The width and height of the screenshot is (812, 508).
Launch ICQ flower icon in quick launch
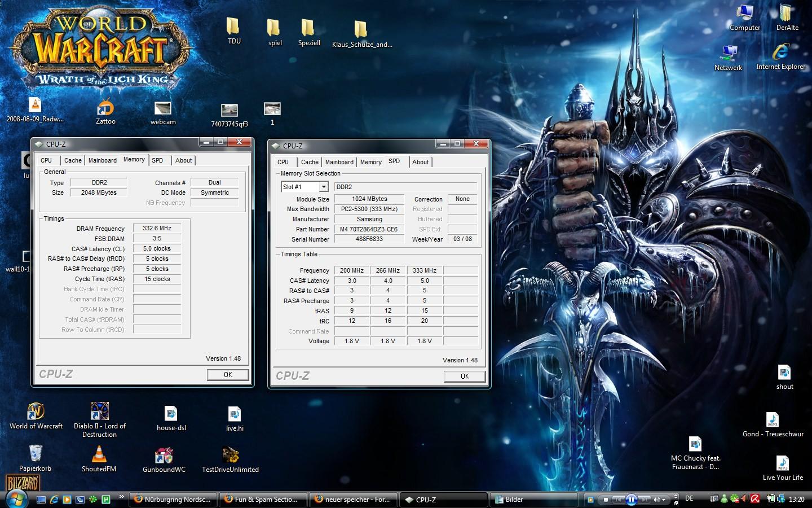click(92, 500)
